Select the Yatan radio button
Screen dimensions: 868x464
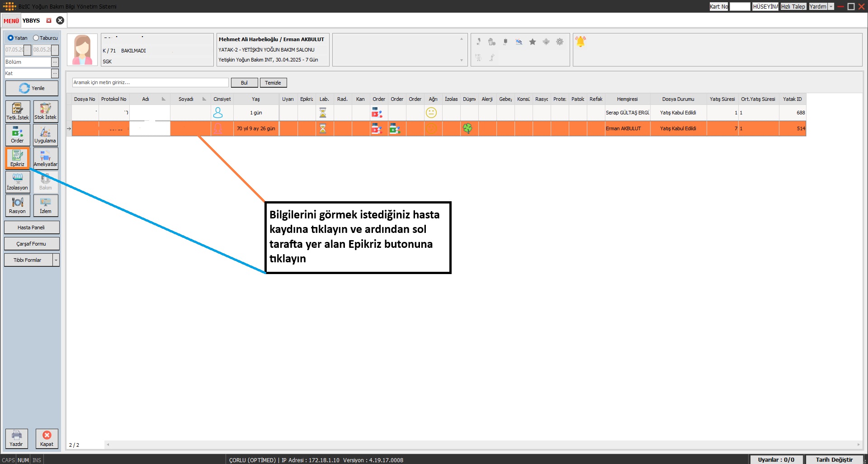(x=10, y=38)
